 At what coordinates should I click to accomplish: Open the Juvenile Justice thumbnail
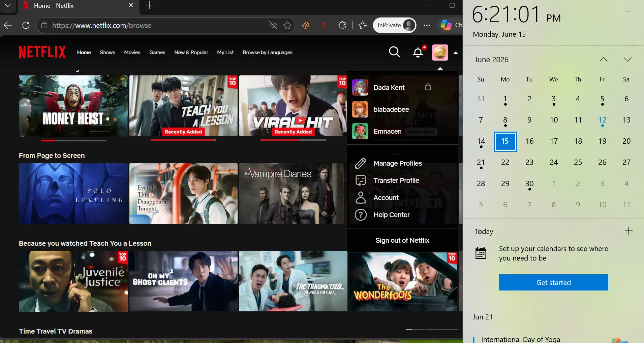[73, 281]
